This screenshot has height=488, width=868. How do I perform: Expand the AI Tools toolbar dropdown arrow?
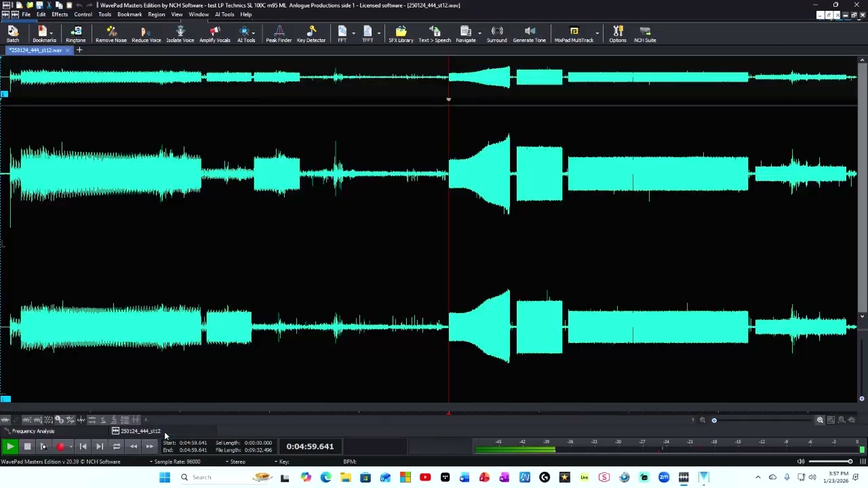(x=254, y=33)
